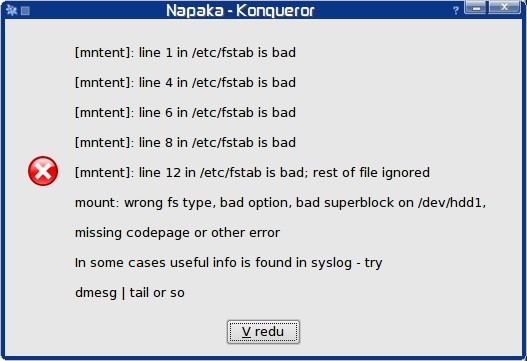Click the mount wrong fs type message
This screenshot has height=361, width=527.
(x=281, y=203)
